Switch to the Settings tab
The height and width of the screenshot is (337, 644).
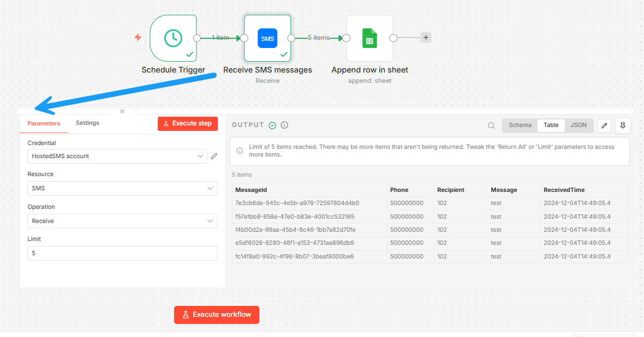[87, 123]
